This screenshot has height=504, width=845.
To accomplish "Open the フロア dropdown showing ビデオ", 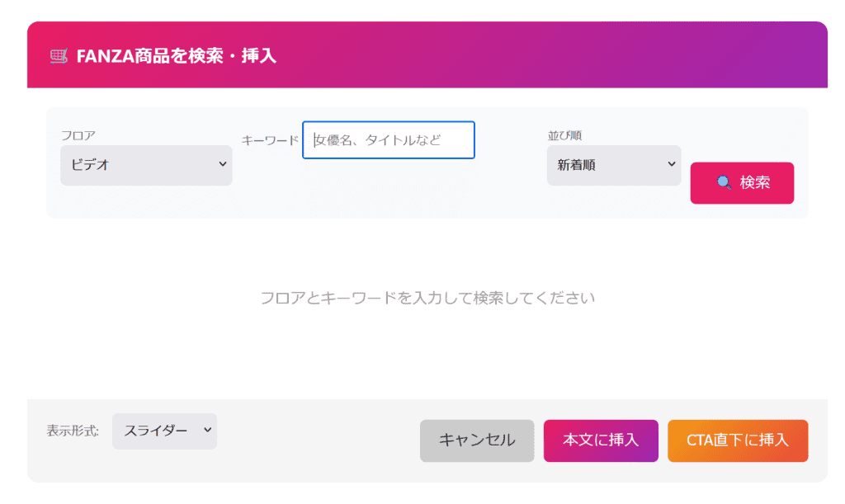I will pyautogui.click(x=146, y=165).
